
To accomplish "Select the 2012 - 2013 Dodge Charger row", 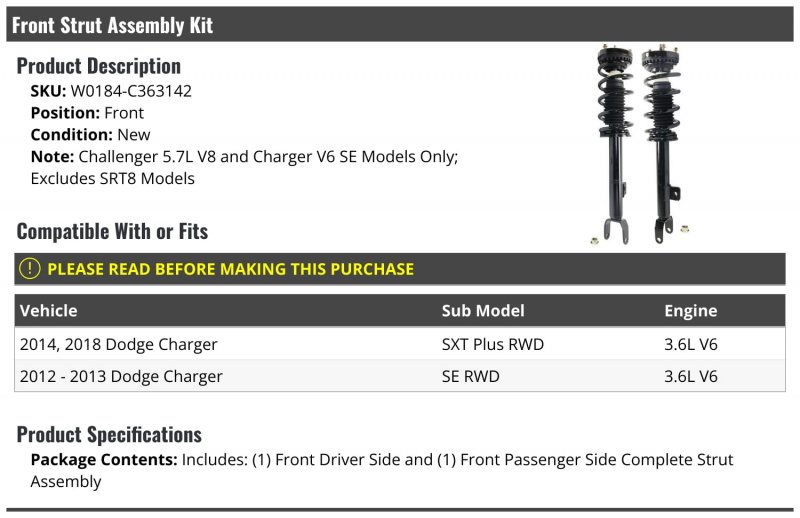I will 400,376.
